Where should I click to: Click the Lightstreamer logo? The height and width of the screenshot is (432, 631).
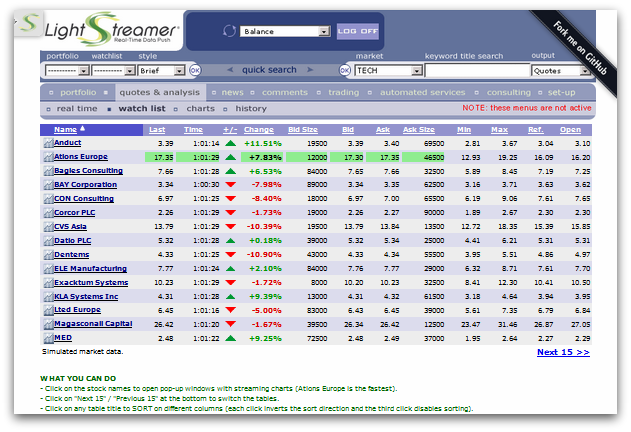click(112, 29)
